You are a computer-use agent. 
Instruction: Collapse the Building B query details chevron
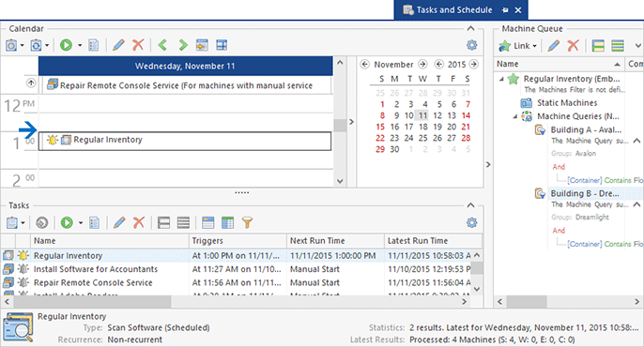click(x=636, y=204)
